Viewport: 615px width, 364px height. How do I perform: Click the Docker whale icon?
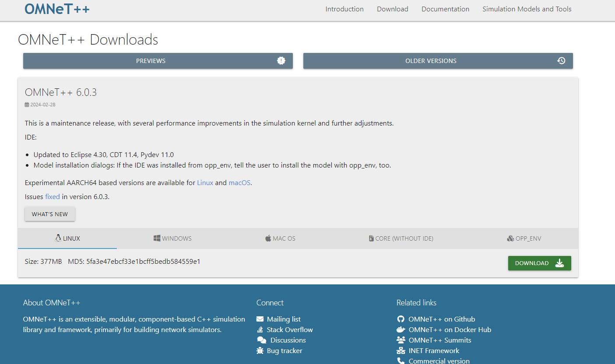point(401,330)
